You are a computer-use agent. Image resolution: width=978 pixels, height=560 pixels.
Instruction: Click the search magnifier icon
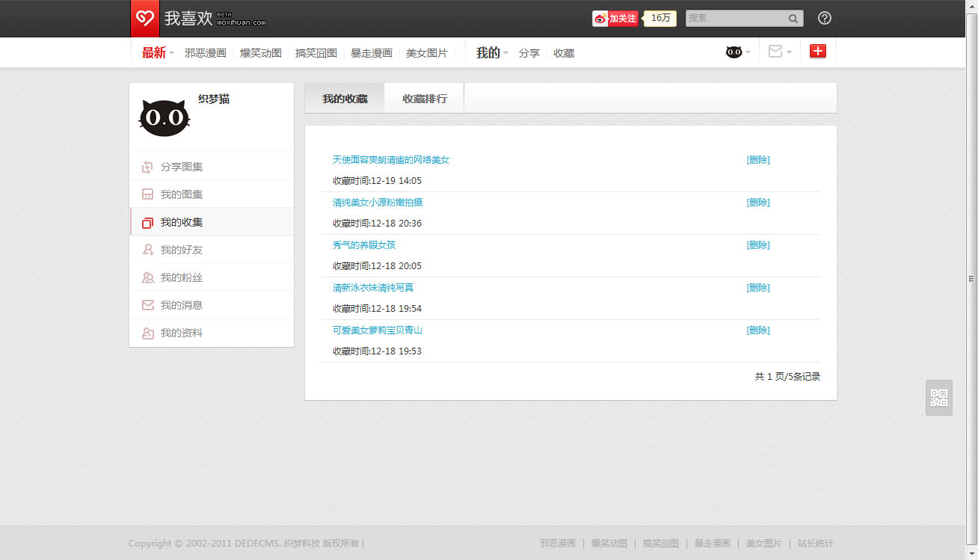pyautogui.click(x=793, y=19)
